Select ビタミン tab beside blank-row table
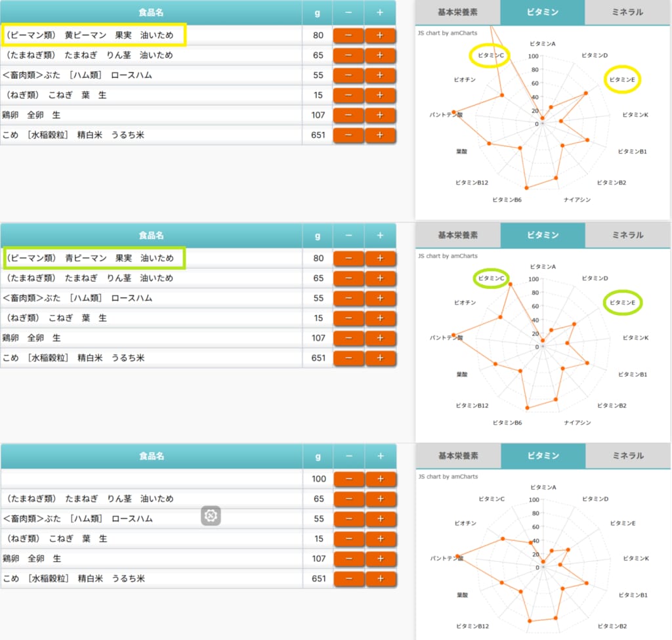672x640 pixels. [x=543, y=456]
